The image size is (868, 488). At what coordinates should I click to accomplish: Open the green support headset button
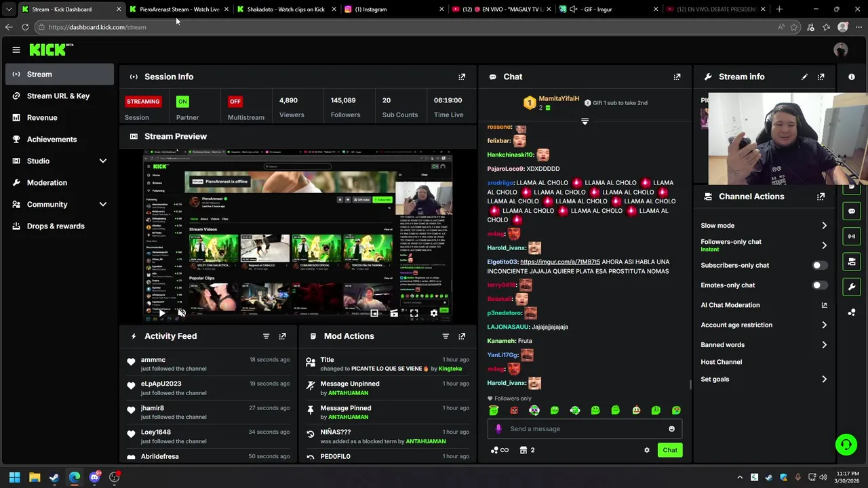coord(846,445)
